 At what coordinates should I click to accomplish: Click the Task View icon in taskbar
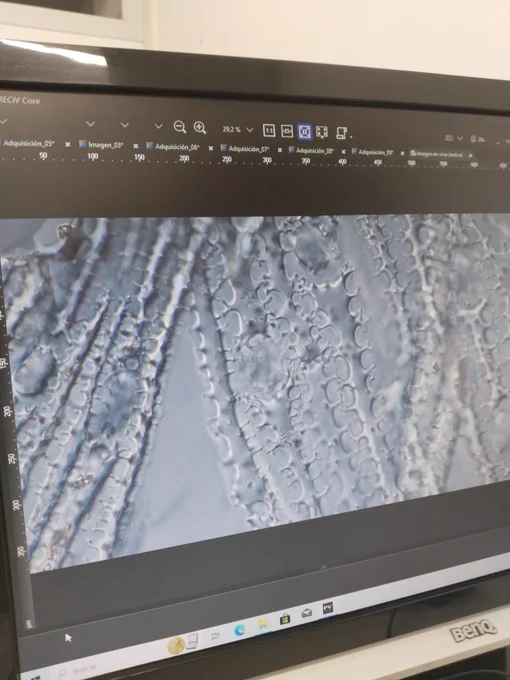216,635
